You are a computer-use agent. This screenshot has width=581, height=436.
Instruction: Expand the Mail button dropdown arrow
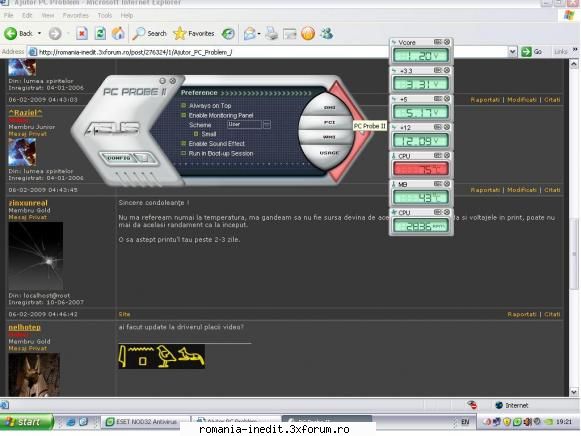tap(259, 34)
